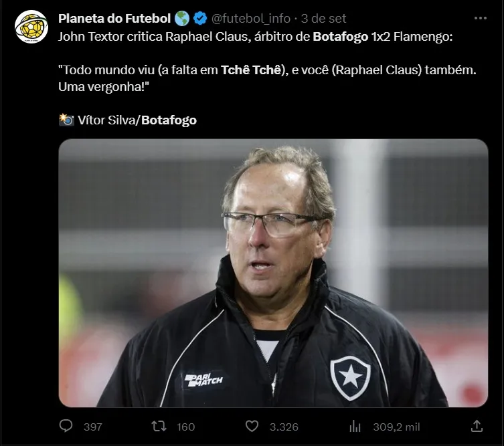Click the camera emoji before Vítor Silva
Image resolution: width=504 pixels, height=446 pixels.
tap(66, 120)
